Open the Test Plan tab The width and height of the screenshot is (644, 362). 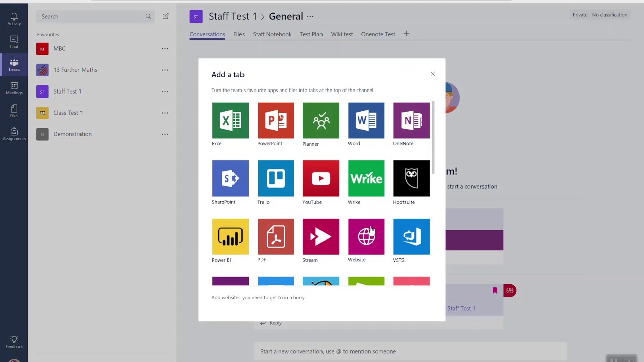311,34
